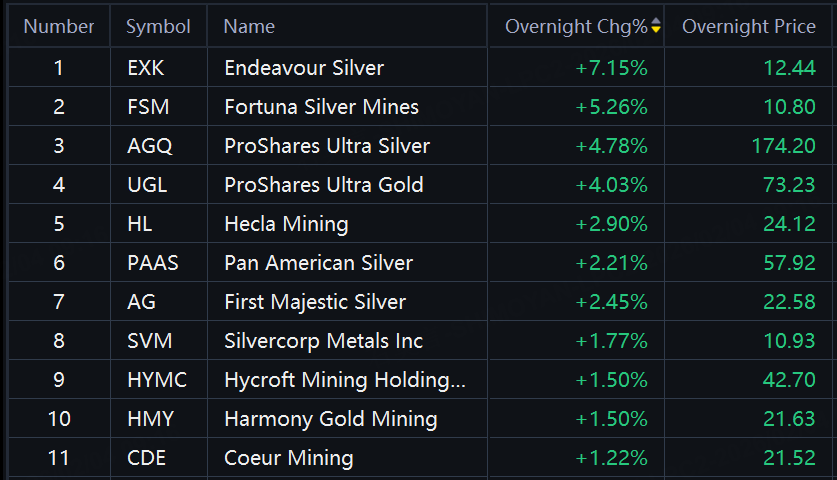Viewport: 837px width, 480px height.
Task: Open First Majestic Silver
Action: (315, 302)
